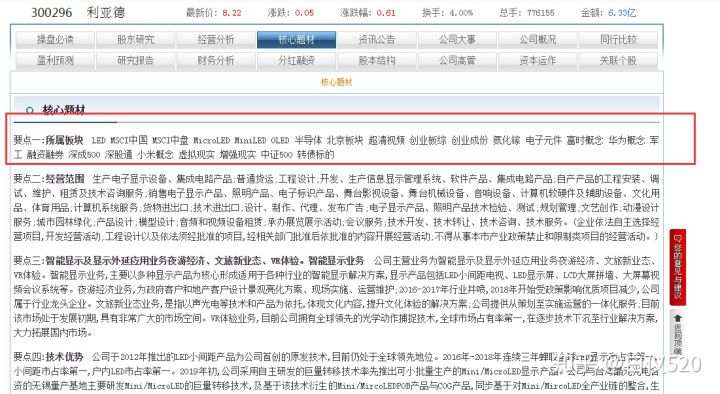720x394 pixels.
Task: Click the MicroLED sector tag
Action: pos(211,140)
